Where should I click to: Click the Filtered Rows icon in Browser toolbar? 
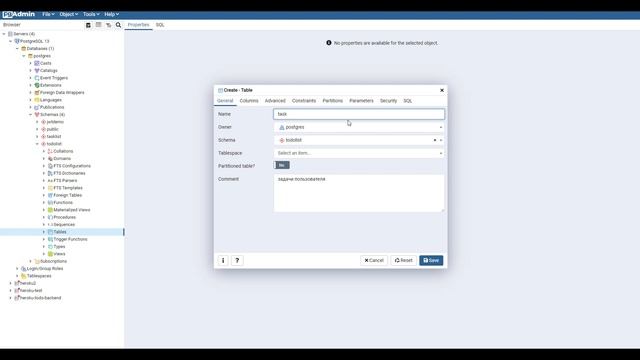pyautogui.click(x=109, y=25)
